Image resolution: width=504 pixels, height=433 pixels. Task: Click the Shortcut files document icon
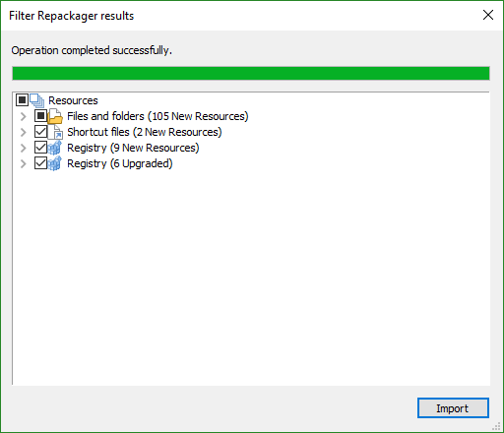click(x=55, y=132)
